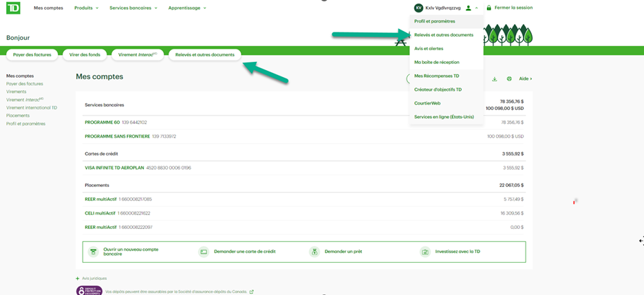
Task: Click the KV initials avatar
Action: [x=418, y=8]
